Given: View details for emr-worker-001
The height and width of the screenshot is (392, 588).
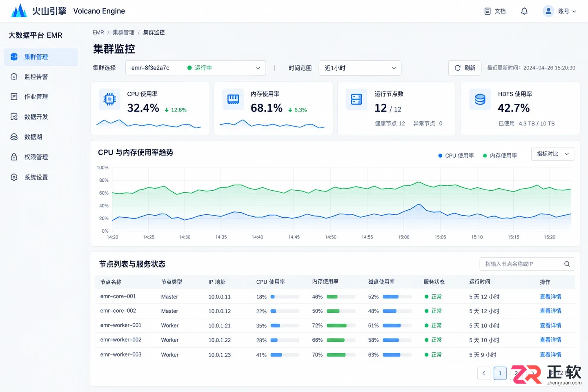Looking at the screenshot, I should [x=550, y=325].
